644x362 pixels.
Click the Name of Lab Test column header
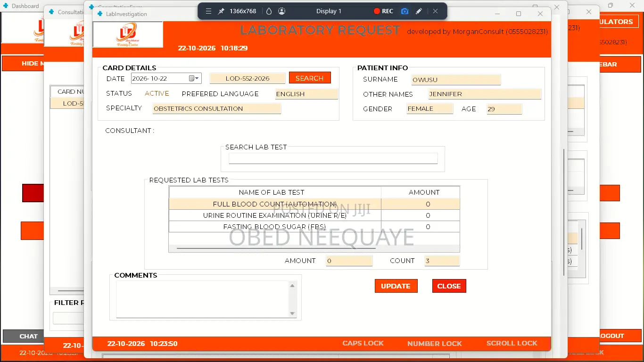(275, 192)
